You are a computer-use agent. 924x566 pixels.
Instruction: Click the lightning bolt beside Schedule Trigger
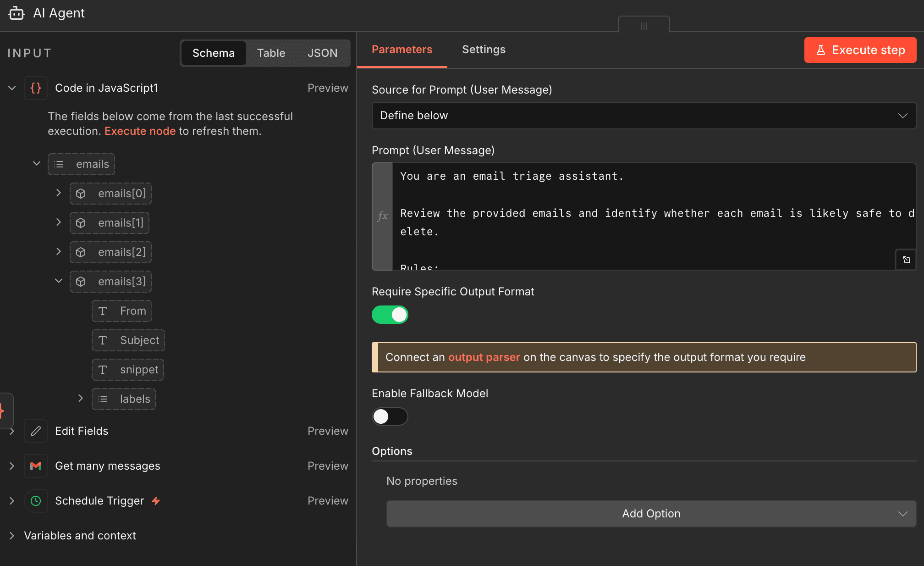pyautogui.click(x=155, y=501)
